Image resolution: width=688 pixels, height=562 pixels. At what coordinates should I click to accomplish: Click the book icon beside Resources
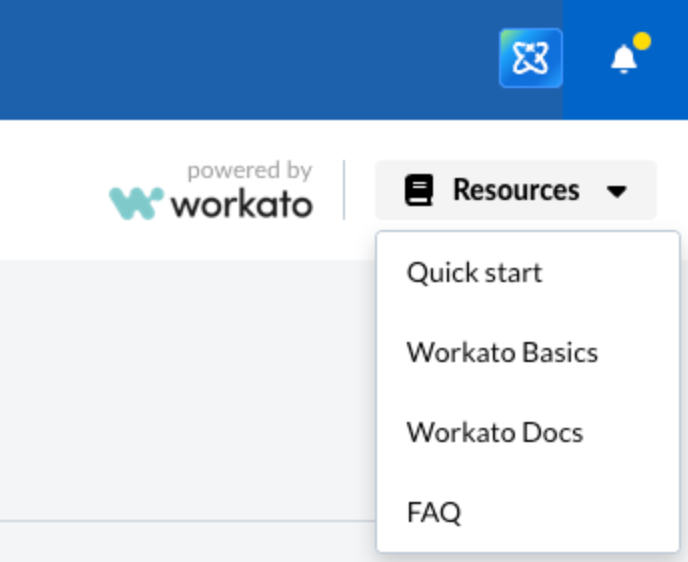pos(419,190)
